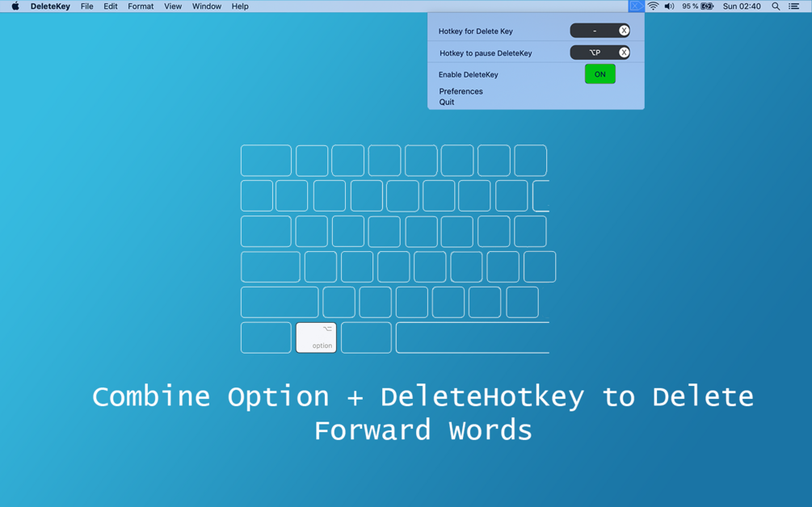Clear the pause DeleteKey hotkey shortcut
812x507 pixels.
click(x=624, y=52)
